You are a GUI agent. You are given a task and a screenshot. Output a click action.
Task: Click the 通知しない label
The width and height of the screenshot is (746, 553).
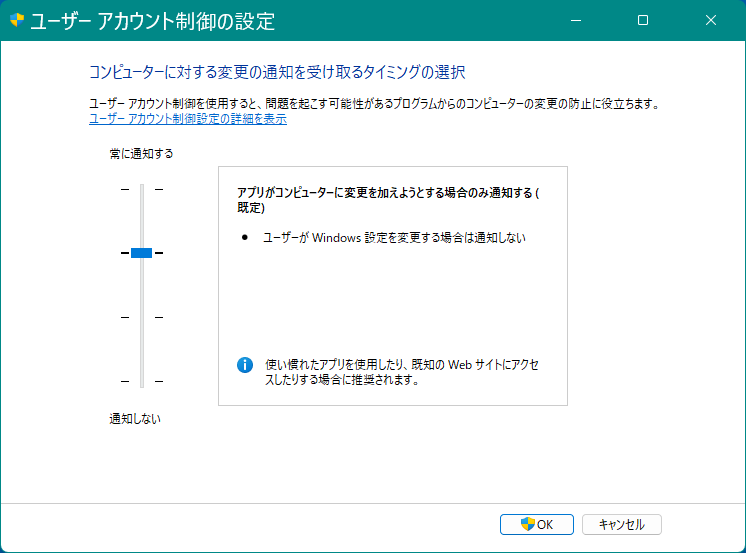(x=135, y=419)
